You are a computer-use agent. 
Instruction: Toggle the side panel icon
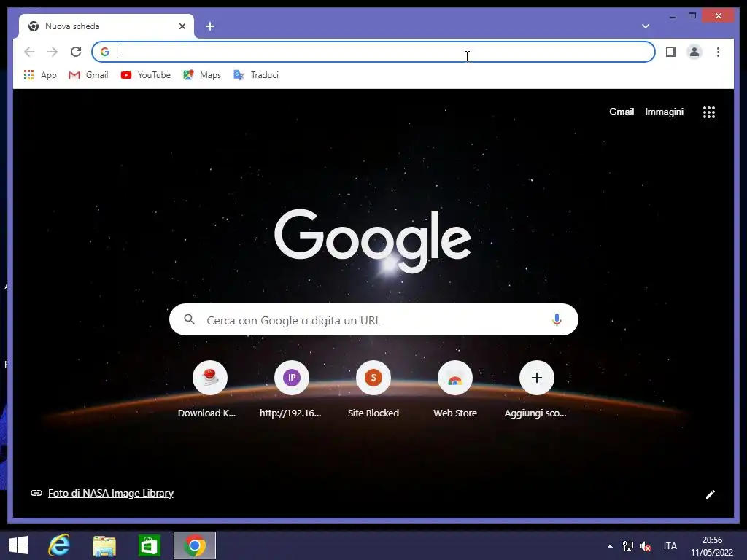tap(671, 52)
